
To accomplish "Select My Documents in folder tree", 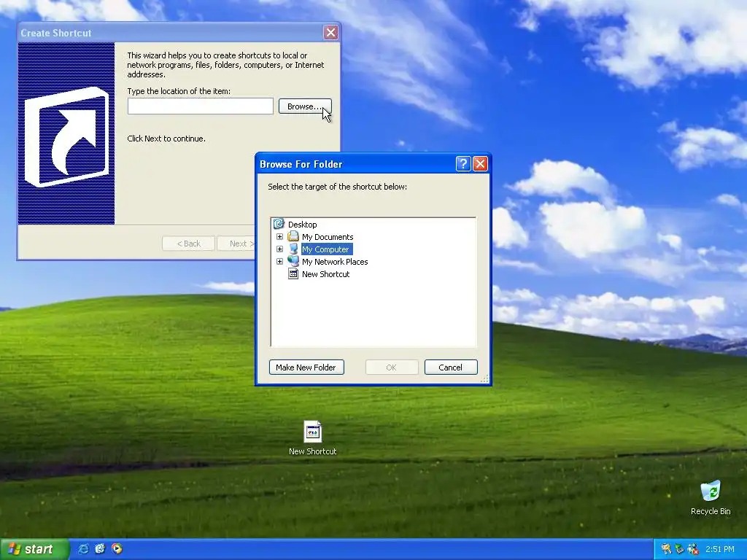I will pos(328,237).
